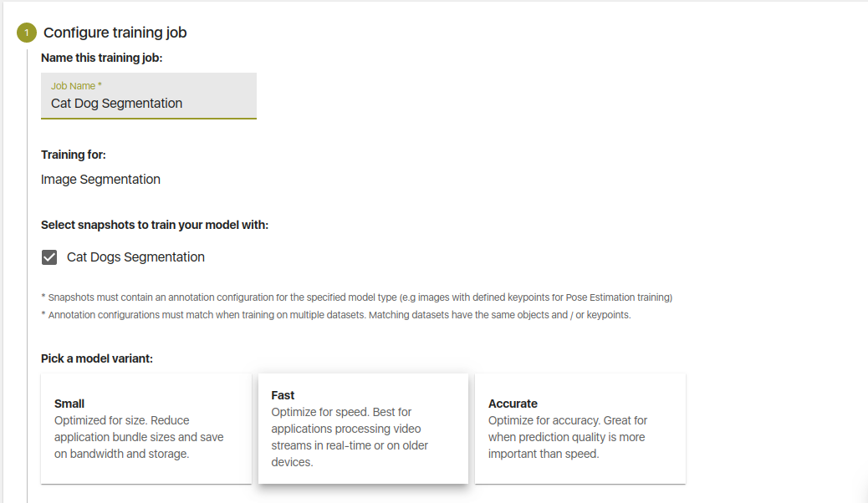868x503 pixels.
Task: Click the 'Select snapshots to train' heading
Action: click(154, 225)
